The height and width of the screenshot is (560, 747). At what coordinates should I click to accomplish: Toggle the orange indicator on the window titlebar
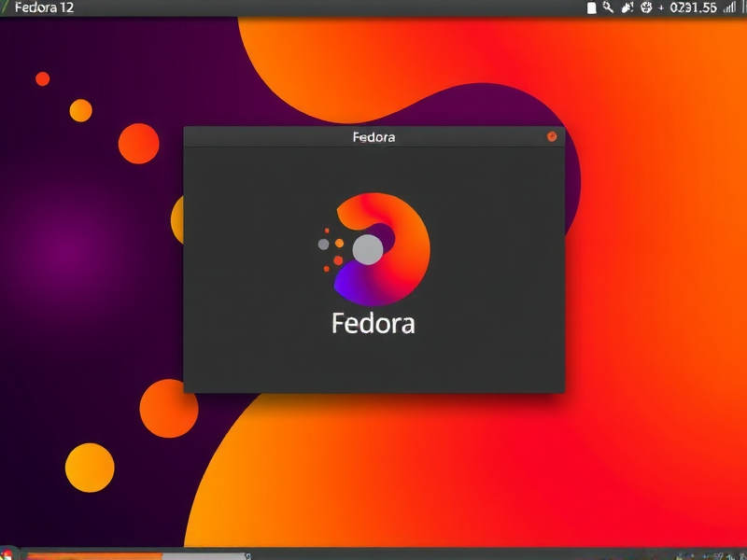tap(551, 136)
